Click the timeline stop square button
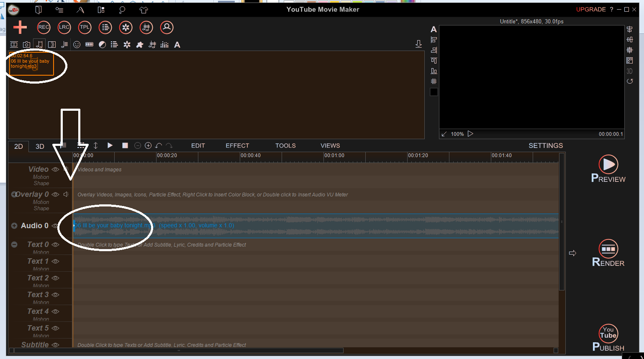The height and width of the screenshot is (359, 644). click(125, 145)
